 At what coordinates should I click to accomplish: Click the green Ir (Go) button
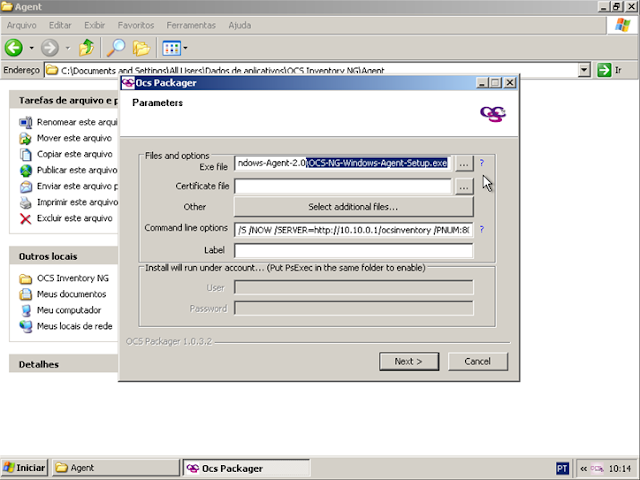[610, 70]
